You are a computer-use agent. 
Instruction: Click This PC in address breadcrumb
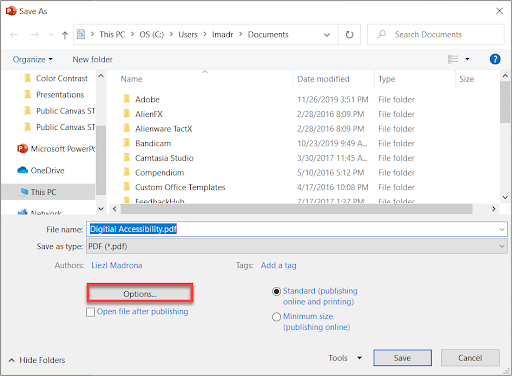point(112,35)
